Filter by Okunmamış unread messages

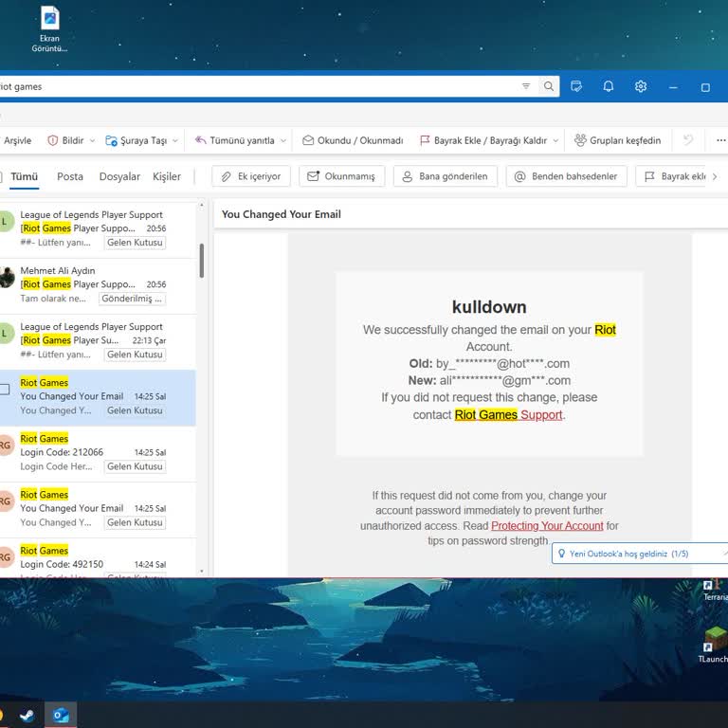click(x=341, y=176)
